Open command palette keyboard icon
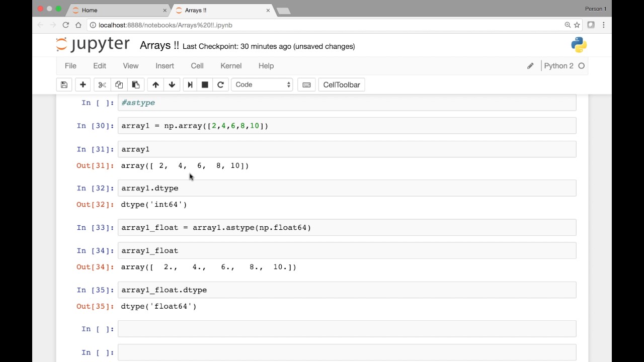Screen dimensions: 644x362 306,84
